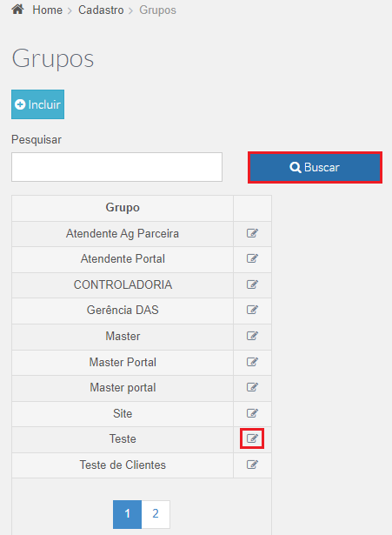This screenshot has width=392, height=535.
Task: Focus the Pesquisar text field
Action: click(117, 167)
